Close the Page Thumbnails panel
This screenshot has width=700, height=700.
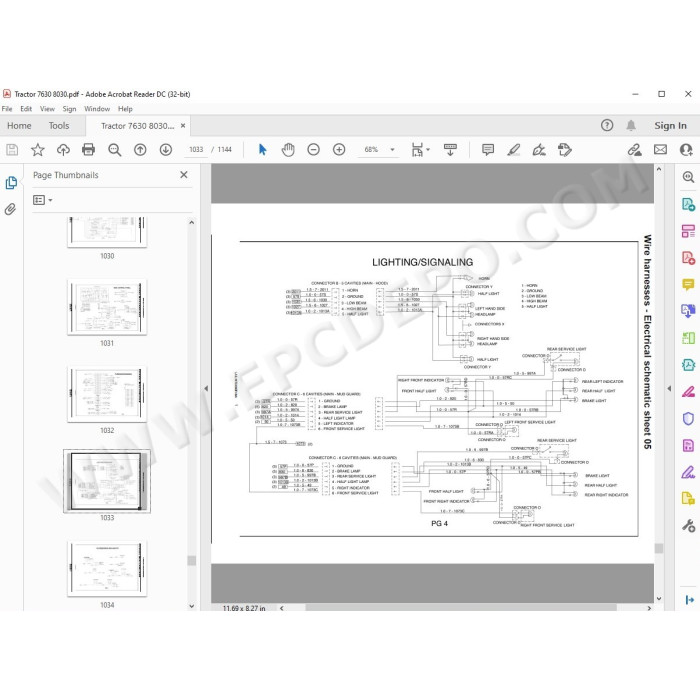pyautogui.click(x=183, y=175)
